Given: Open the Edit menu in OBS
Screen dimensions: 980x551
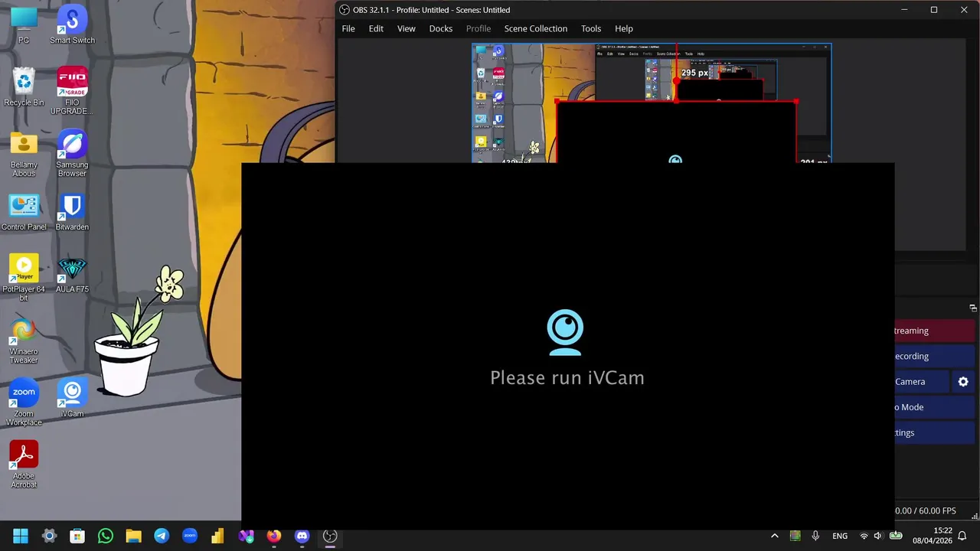Looking at the screenshot, I should (x=376, y=28).
